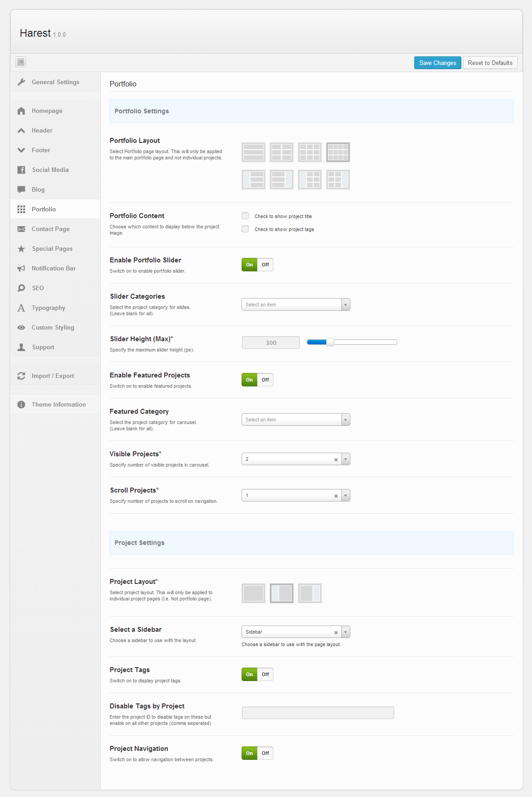Turn off the Enable Portfolio Slider switch
This screenshot has width=532, height=797.
coord(265,265)
